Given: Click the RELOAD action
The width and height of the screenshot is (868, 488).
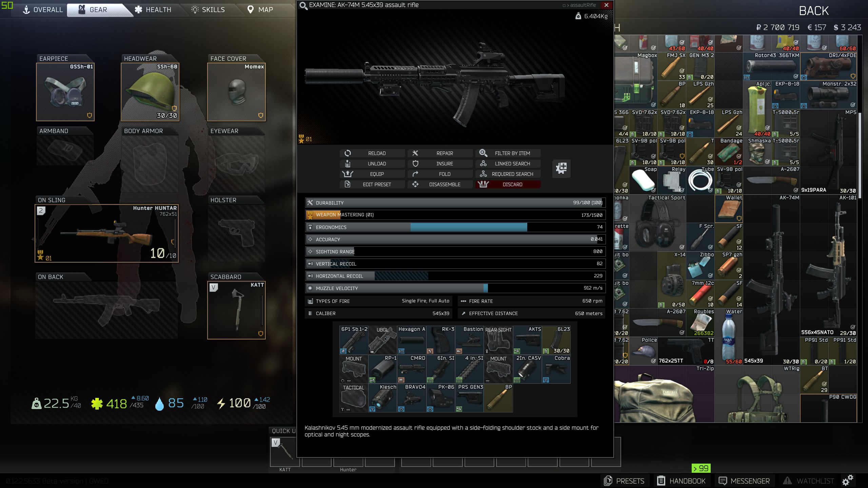Looking at the screenshot, I should click(372, 153).
